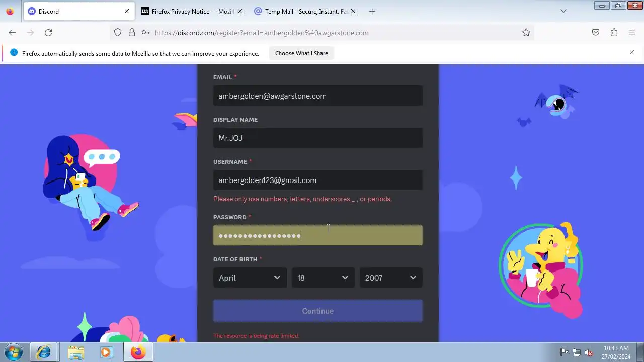Click the username validation error text

point(302,199)
